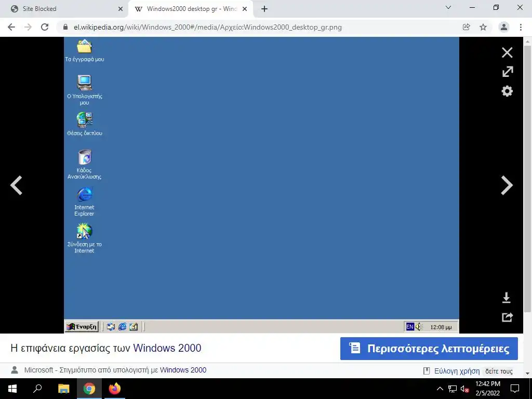532x399 pixels.
Task: Open the notification center
Action: click(x=515, y=389)
